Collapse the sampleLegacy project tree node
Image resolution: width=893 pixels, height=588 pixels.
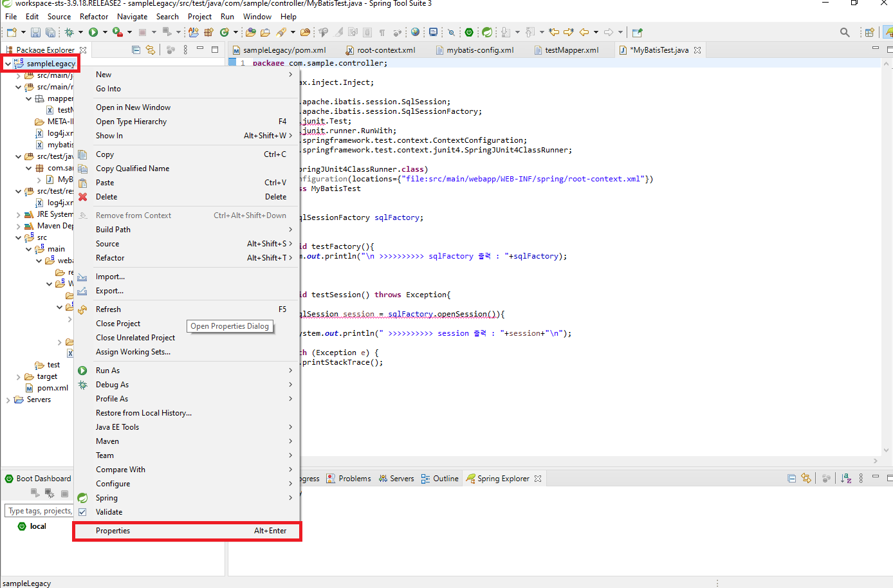pos(8,64)
